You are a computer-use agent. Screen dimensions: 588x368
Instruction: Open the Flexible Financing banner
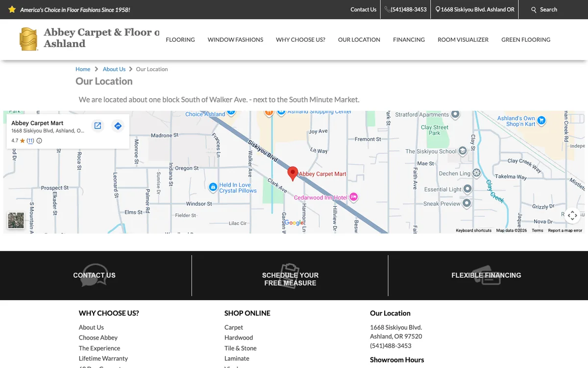click(486, 275)
